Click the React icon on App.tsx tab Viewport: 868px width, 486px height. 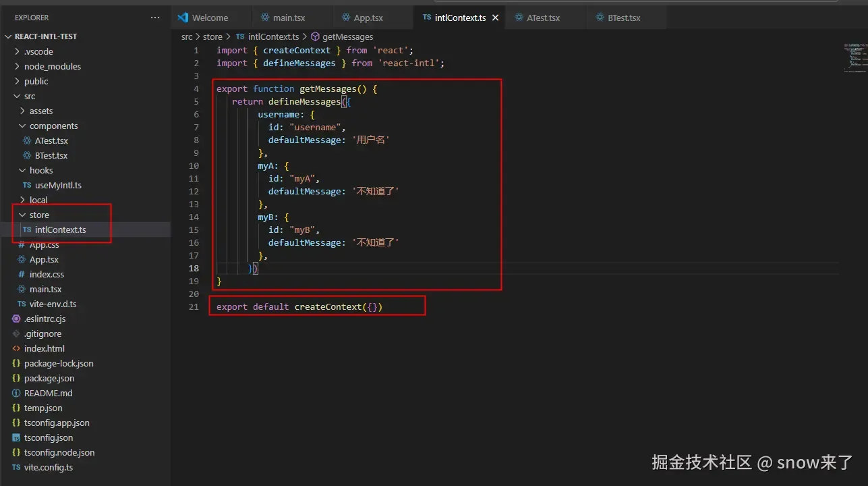coord(347,18)
